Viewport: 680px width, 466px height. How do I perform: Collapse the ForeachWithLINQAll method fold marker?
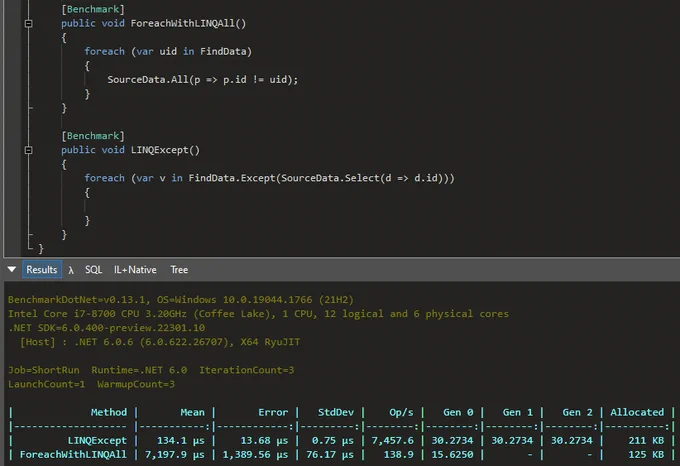[29, 23]
